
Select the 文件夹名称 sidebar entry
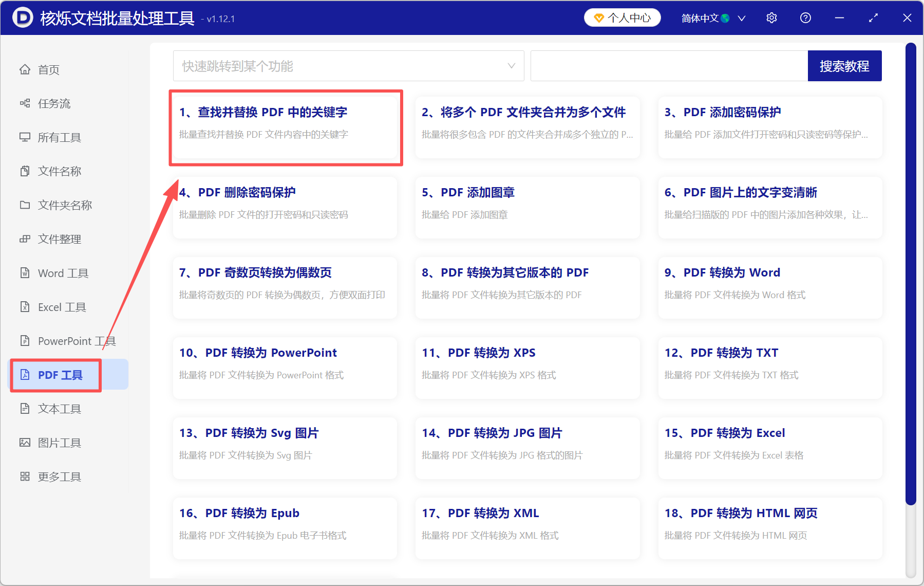pos(64,205)
